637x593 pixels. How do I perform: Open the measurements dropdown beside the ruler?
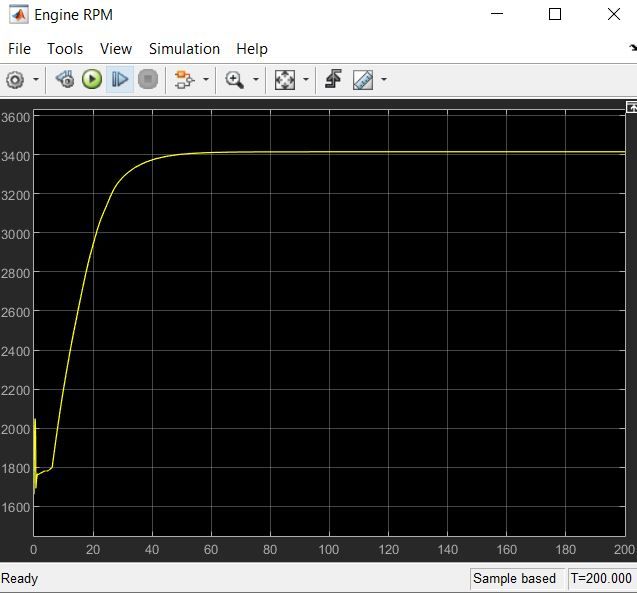(x=383, y=80)
